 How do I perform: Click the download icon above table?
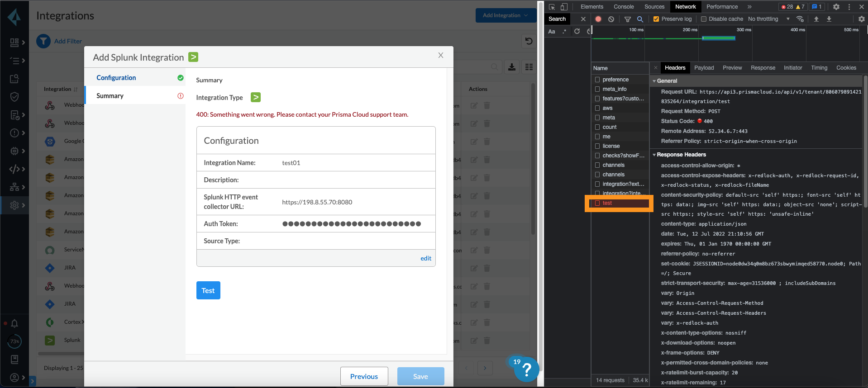point(512,67)
